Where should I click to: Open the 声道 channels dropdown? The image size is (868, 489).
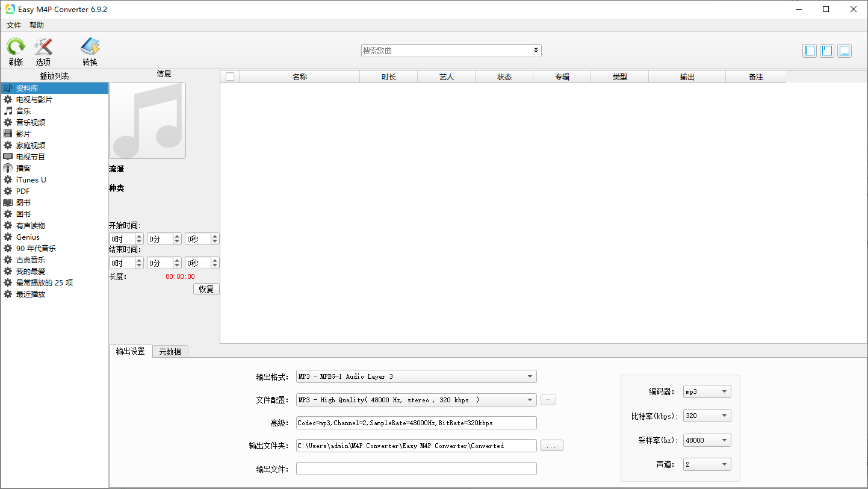[x=707, y=464]
